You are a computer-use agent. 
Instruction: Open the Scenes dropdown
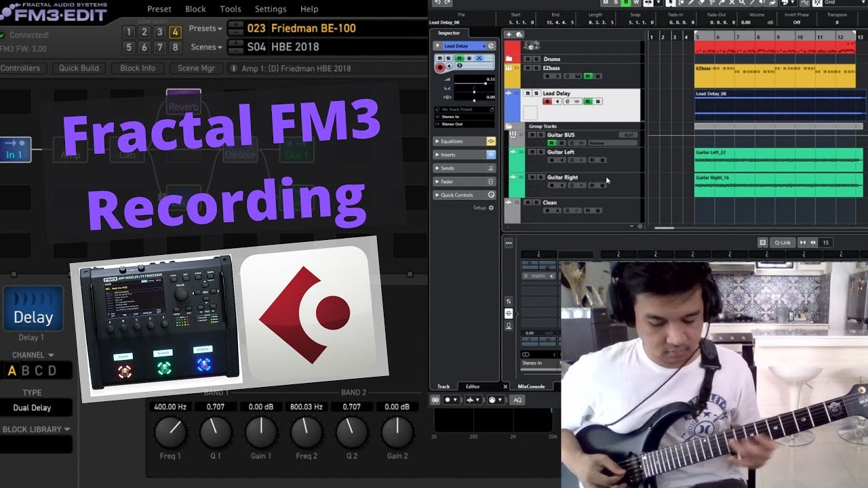(x=206, y=47)
